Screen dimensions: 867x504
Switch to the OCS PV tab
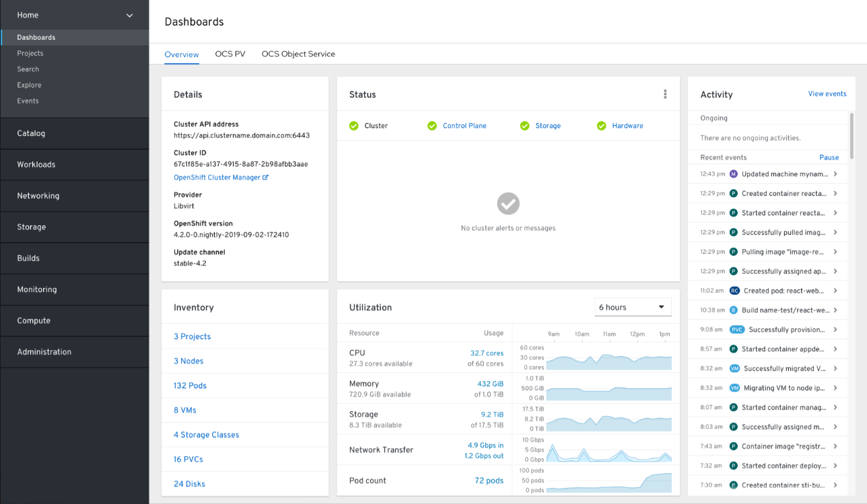[x=230, y=54]
